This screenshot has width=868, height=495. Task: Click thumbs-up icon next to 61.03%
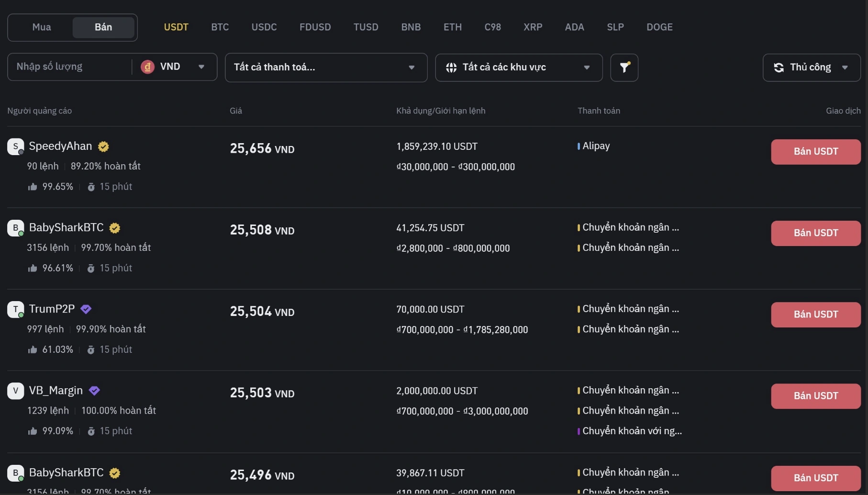[x=33, y=349]
